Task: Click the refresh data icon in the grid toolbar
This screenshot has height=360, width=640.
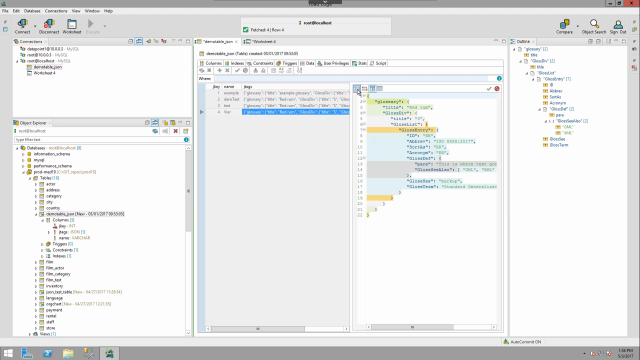Action: (202, 71)
